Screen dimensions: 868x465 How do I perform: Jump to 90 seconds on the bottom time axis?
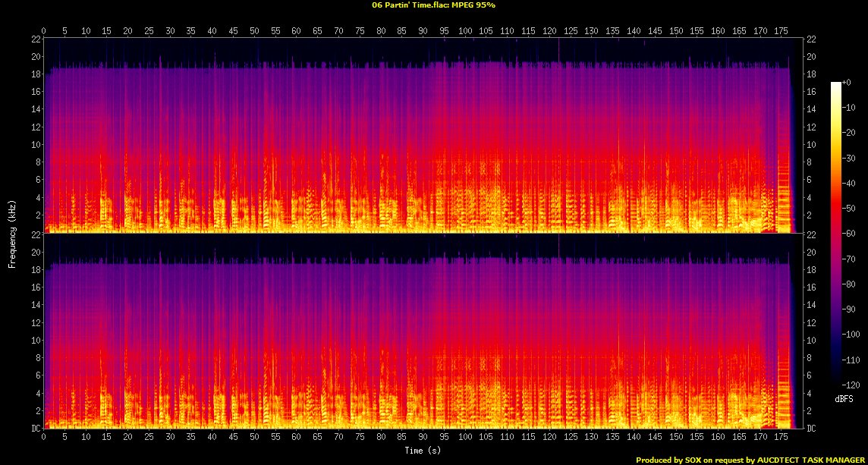click(x=422, y=438)
